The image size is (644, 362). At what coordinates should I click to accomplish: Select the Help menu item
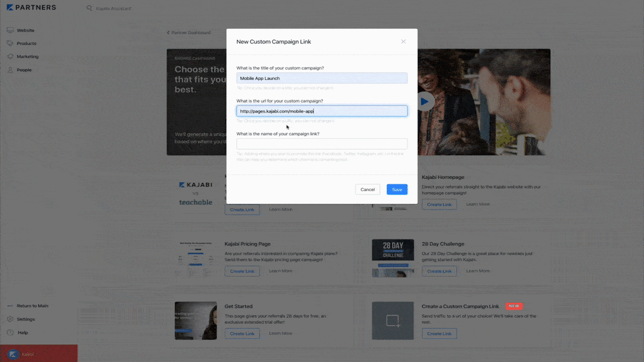coord(23,332)
